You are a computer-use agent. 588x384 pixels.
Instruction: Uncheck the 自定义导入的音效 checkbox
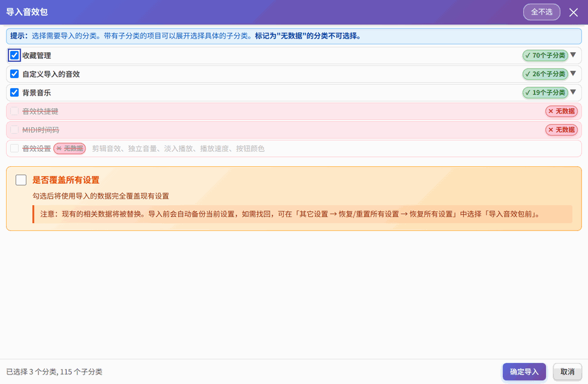point(14,74)
